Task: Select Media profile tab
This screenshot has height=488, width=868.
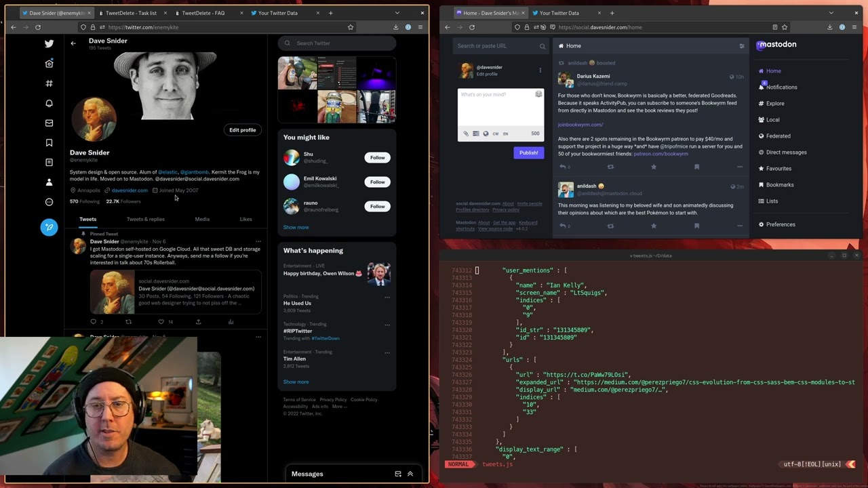Action: pos(202,219)
